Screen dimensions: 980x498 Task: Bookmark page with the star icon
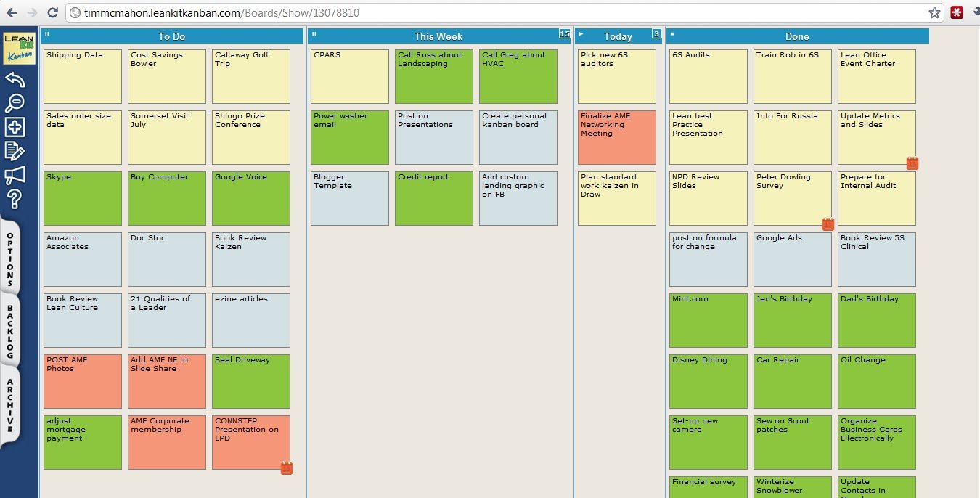[934, 12]
